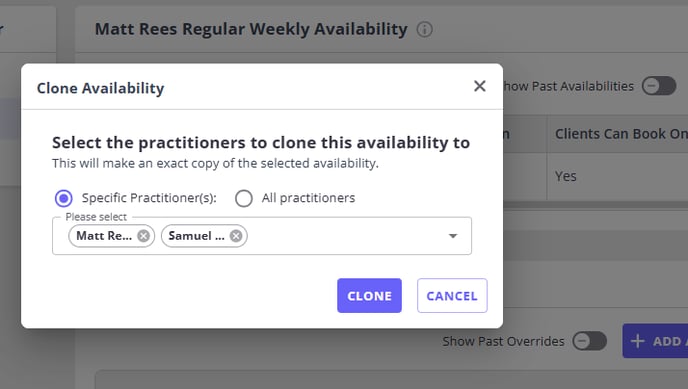Screen dimensions: 688x389
Task: Click the Clone Availability dialog title
Action: click(x=100, y=88)
